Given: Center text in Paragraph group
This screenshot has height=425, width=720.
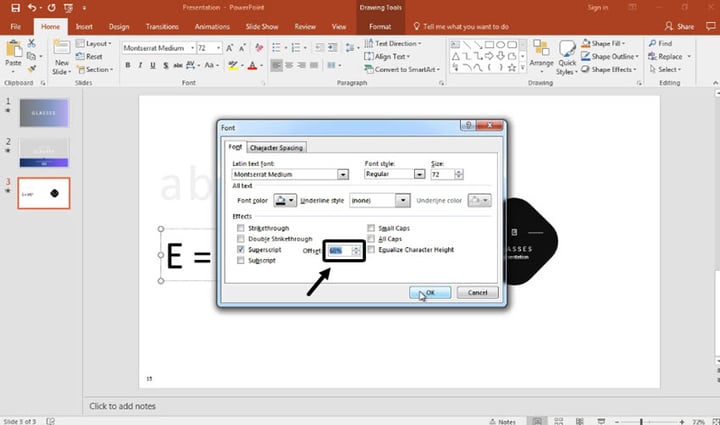Looking at the screenshot, I should 289,65.
